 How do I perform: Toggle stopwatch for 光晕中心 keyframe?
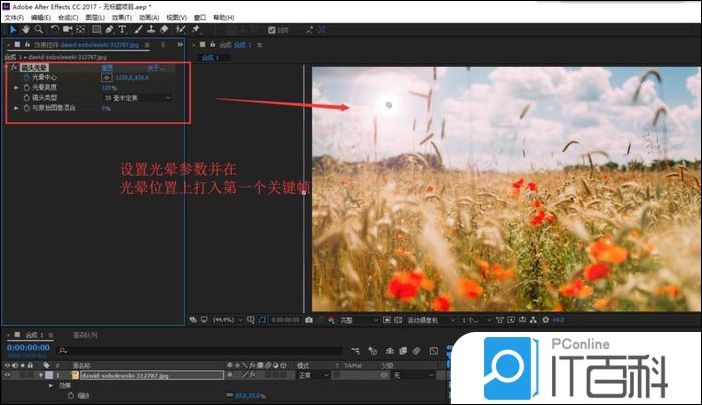[27, 78]
